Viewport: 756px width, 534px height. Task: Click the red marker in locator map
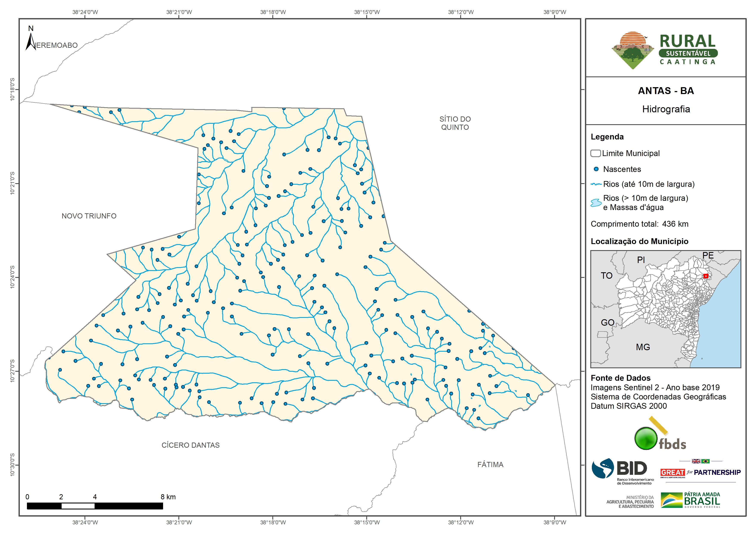tap(706, 276)
